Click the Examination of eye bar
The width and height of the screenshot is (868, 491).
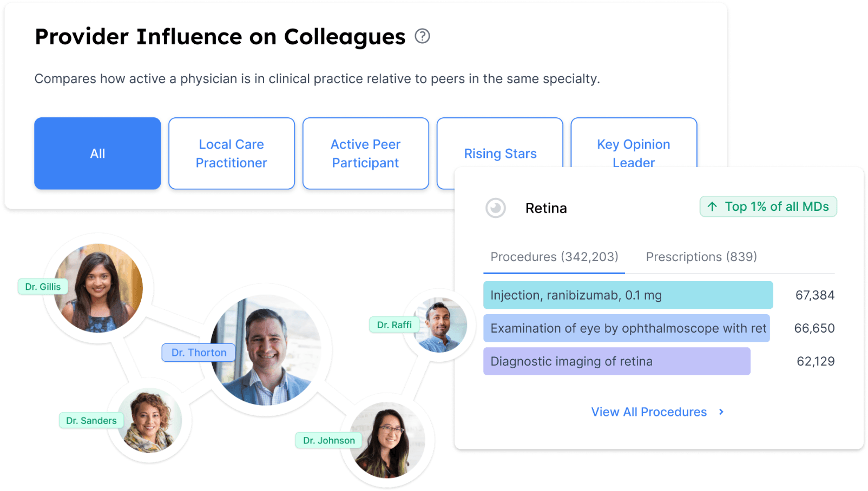click(626, 328)
